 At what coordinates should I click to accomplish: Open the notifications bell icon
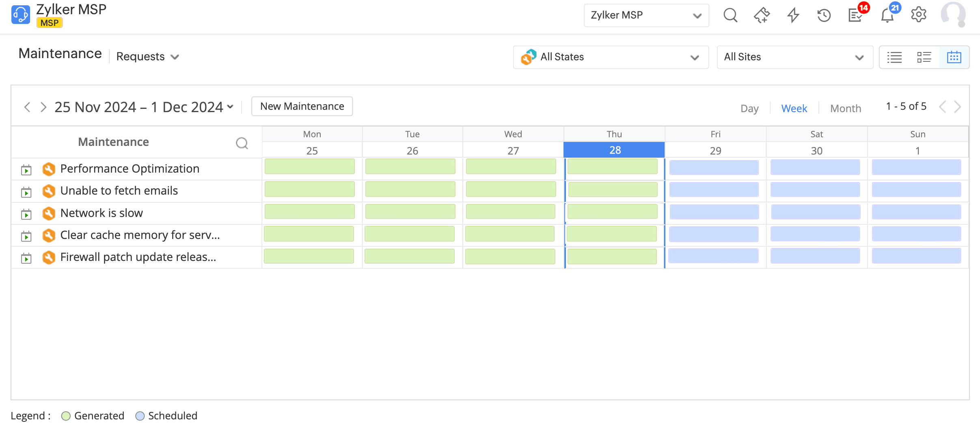[887, 15]
